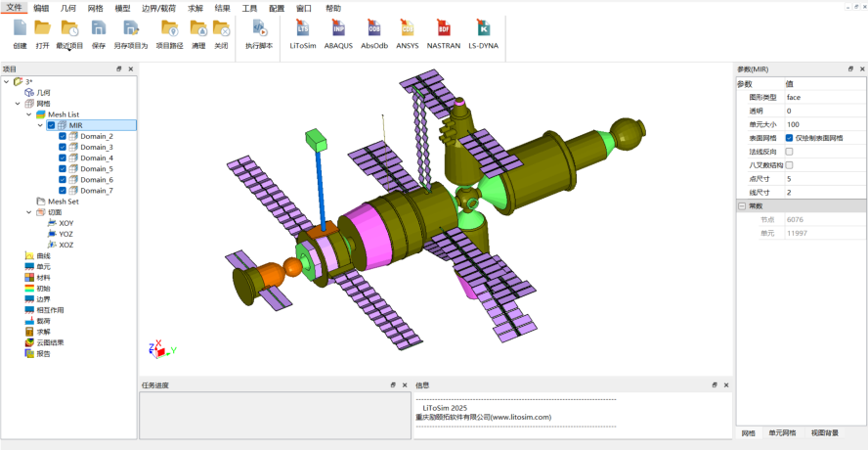This screenshot has width=868, height=450.
Task: Collapse the 常数 properties group
Action: click(742, 206)
